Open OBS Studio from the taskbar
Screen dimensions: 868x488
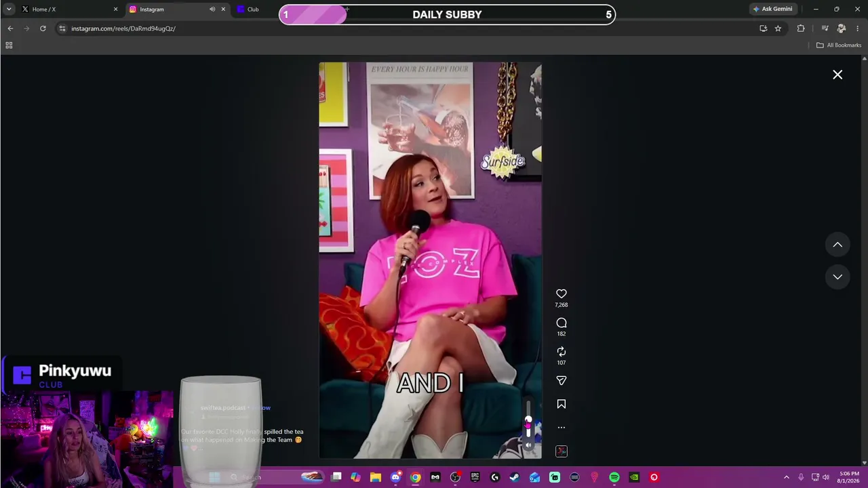click(455, 477)
